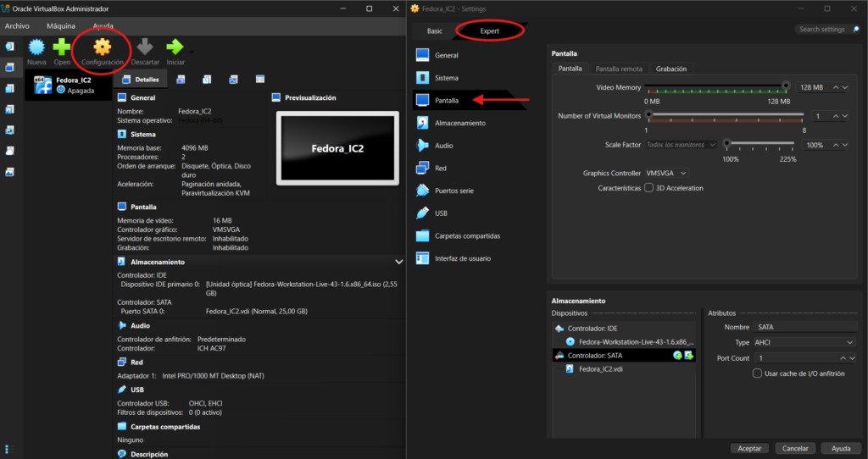Switch the settings dialog to the Basic tab

(435, 31)
